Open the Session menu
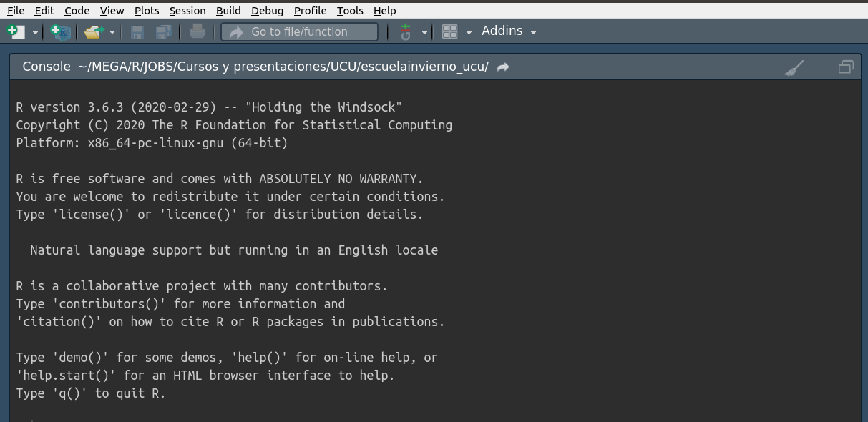The height and width of the screenshot is (422, 868). [x=187, y=11]
